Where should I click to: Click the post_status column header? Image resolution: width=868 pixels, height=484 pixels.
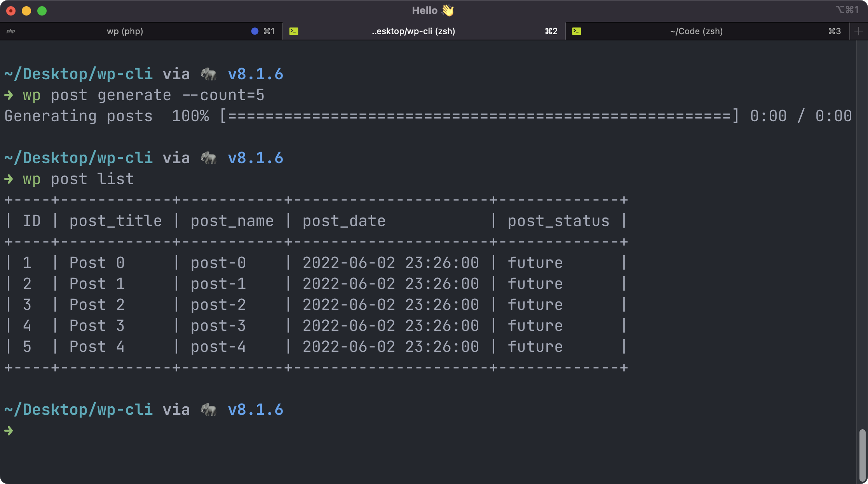[x=558, y=221]
